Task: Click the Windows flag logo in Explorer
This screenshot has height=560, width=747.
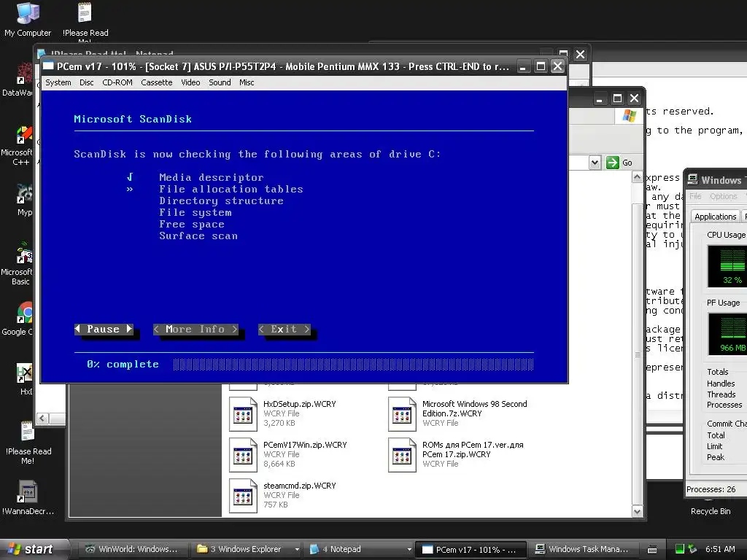Action: coord(629,116)
